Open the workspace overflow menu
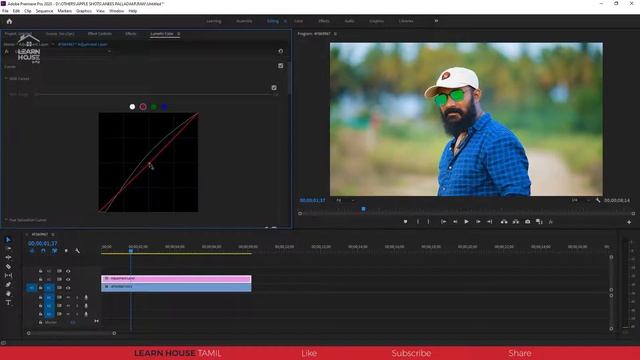The width and height of the screenshot is (640, 360). pos(436,21)
